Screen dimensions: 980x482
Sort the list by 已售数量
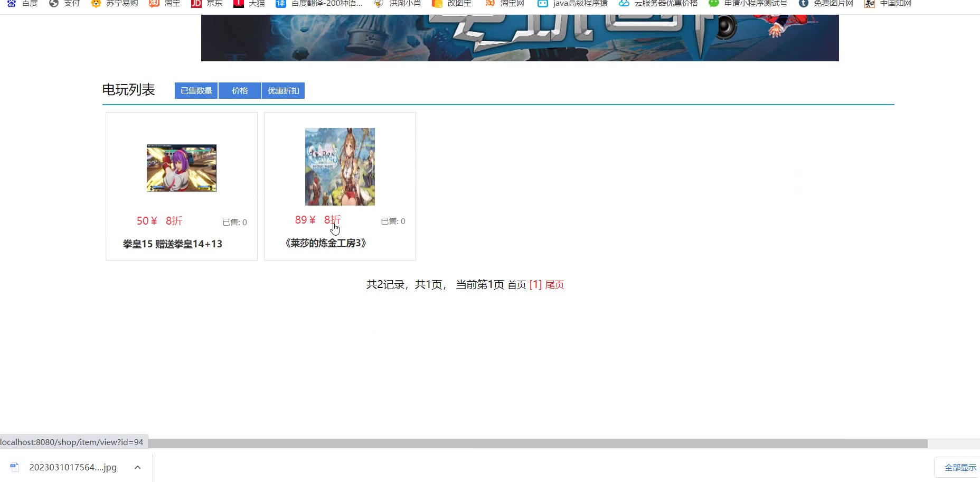tap(196, 91)
